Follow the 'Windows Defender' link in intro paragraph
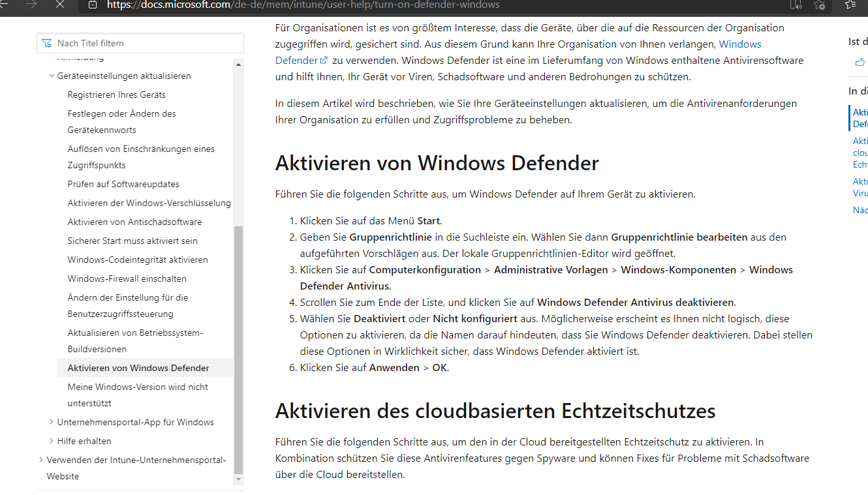 [x=518, y=52]
